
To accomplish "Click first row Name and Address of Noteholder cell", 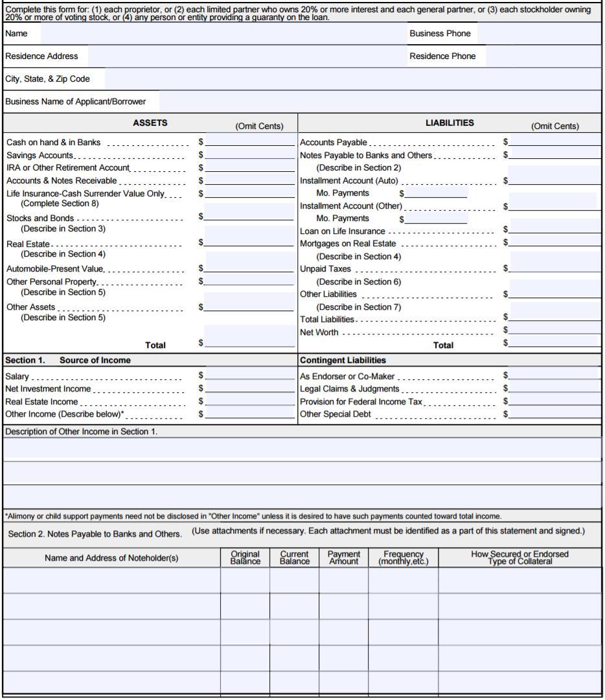I will [x=111, y=580].
